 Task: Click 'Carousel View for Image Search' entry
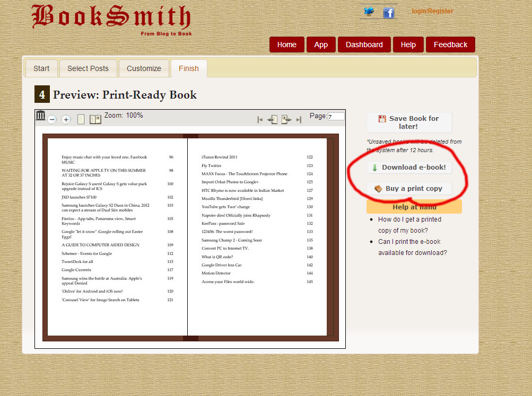pyautogui.click(x=100, y=300)
